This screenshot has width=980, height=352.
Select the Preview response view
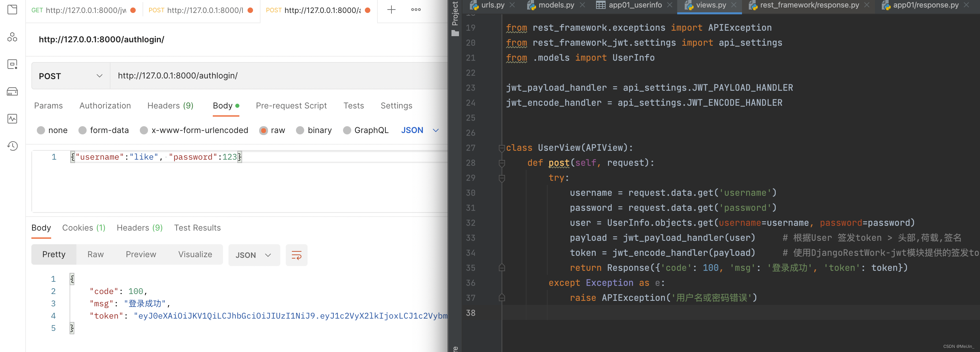(141, 254)
